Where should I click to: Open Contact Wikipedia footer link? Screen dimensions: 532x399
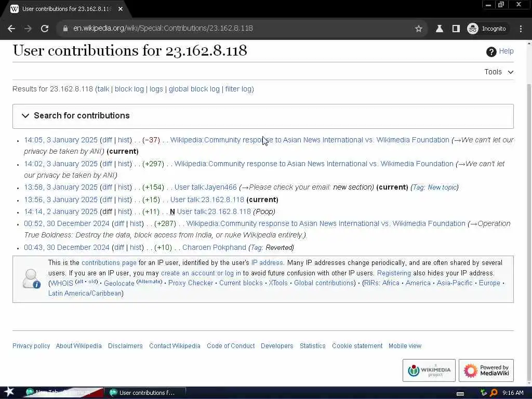point(175,345)
